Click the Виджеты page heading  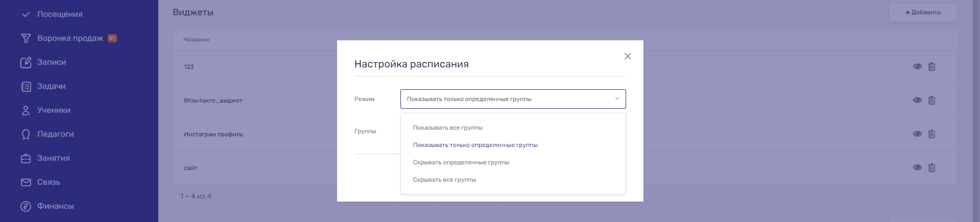(x=193, y=12)
